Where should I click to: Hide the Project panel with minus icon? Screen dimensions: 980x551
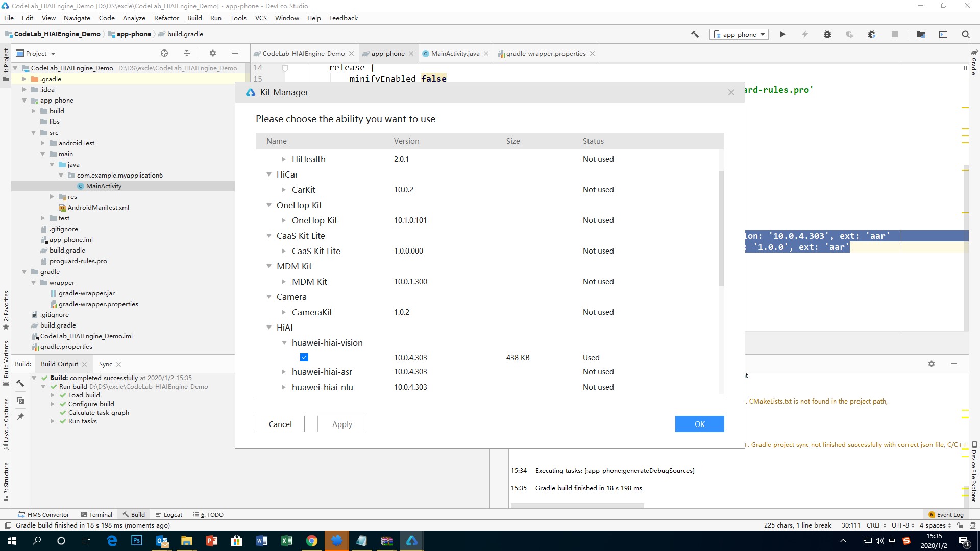tap(235, 53)
